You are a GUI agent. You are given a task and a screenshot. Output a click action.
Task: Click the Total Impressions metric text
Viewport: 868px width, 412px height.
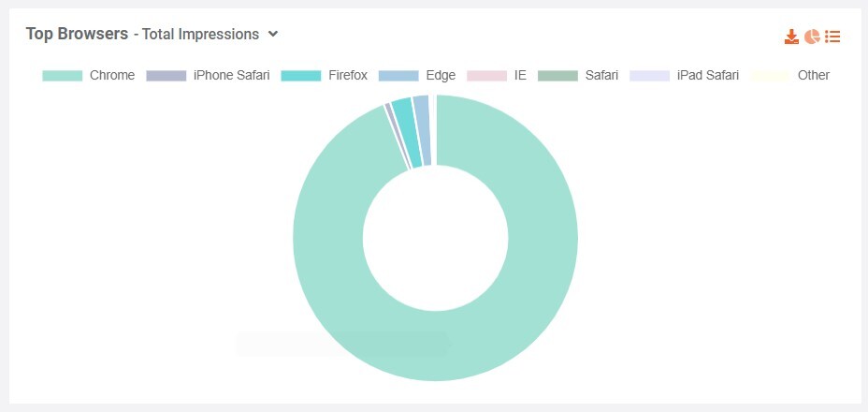(200, 35)
